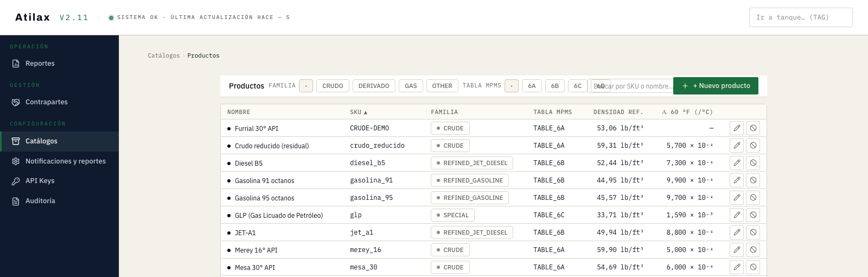Edit the Furrial 30° API product
The height and width of the screenshot is (277, 868).
tap(737, 128)
